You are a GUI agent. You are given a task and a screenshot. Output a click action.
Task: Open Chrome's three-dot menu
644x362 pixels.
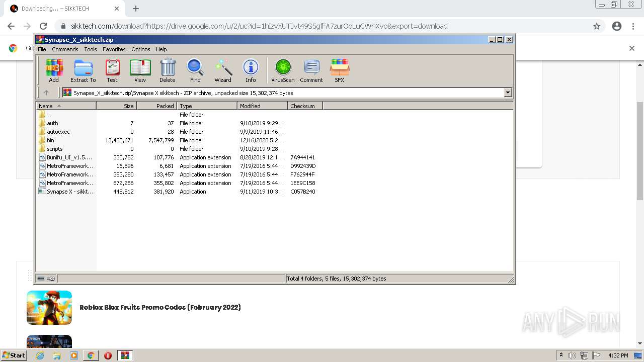pyautogui.click(x=633, y=26)
